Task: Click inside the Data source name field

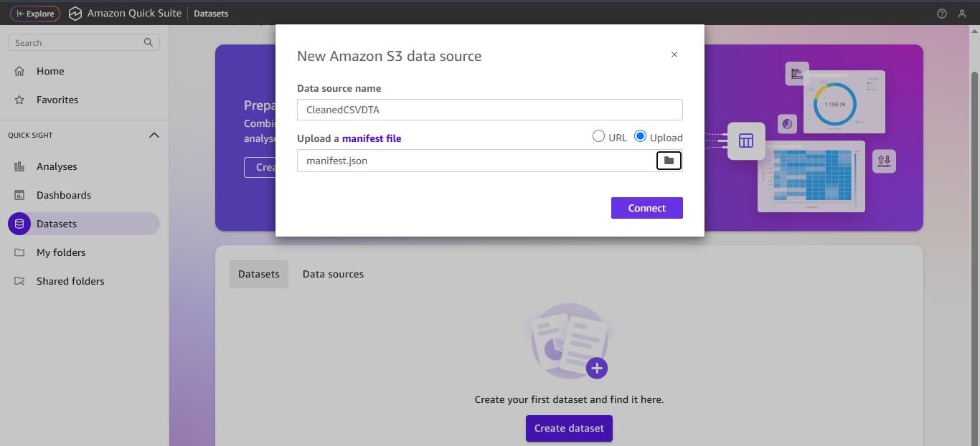Action: [x=489, y=109]
